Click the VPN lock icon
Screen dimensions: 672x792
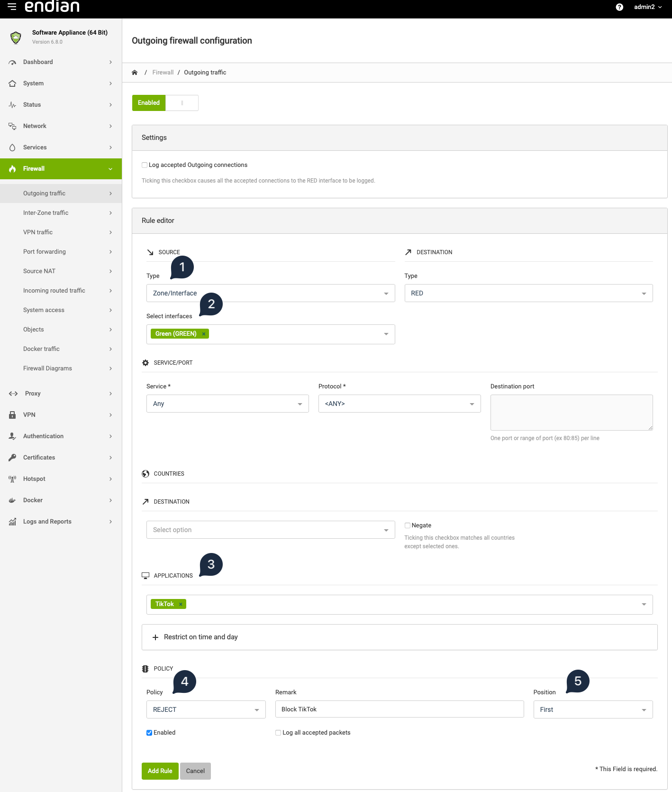point(12,415)
